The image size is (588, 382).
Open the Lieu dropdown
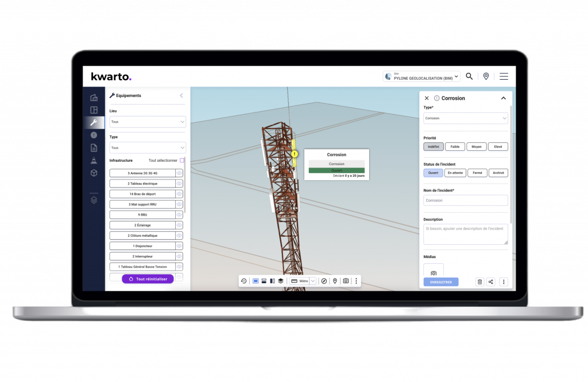tap(148, 122)
